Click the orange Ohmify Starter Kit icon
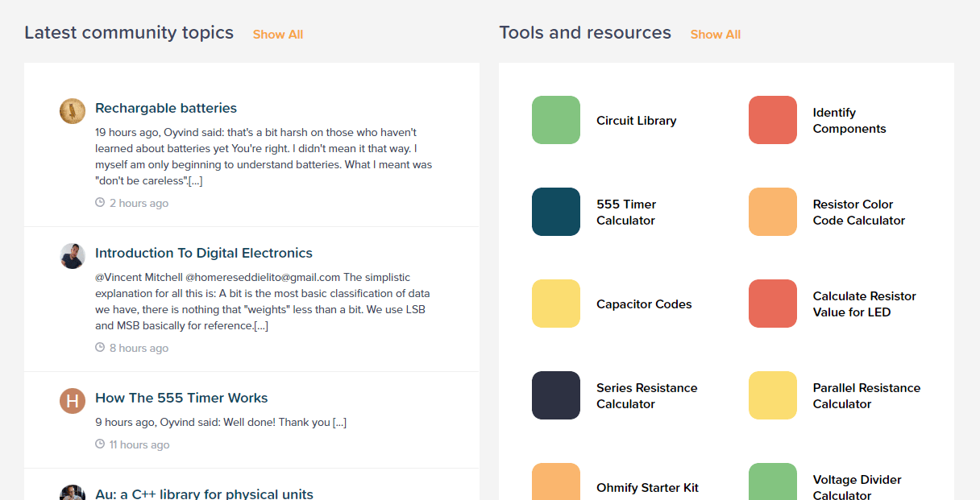 click(x=555, y=482)
